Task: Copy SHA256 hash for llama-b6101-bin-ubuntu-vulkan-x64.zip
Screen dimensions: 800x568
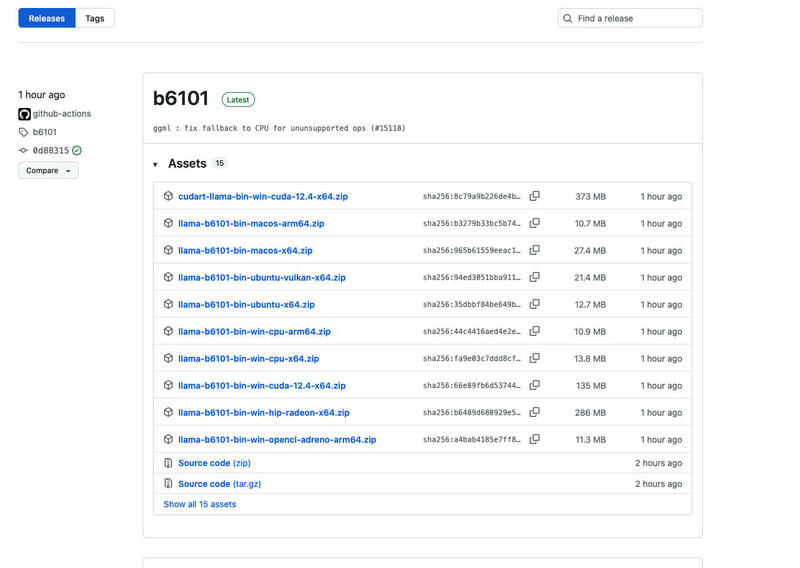Action: pyautogui.click(x=534, y=278)
